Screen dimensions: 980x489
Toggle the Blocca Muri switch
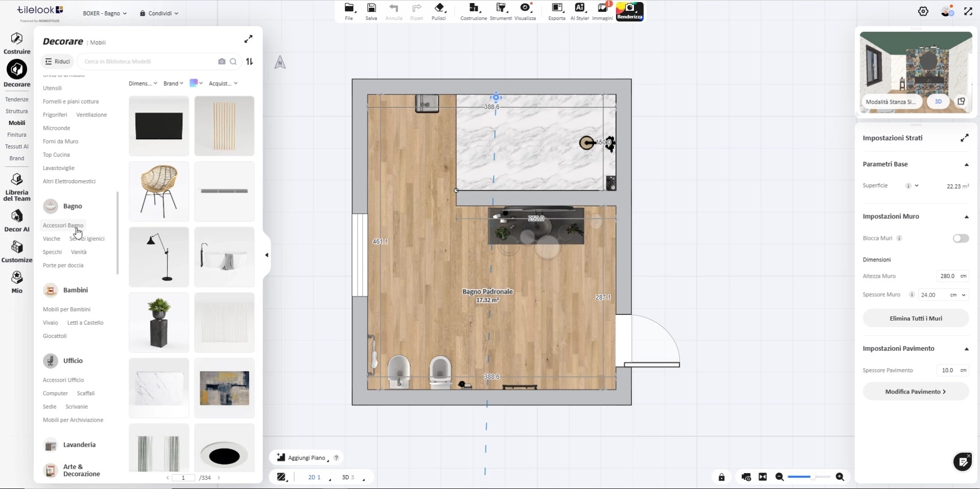click(961, 238)
